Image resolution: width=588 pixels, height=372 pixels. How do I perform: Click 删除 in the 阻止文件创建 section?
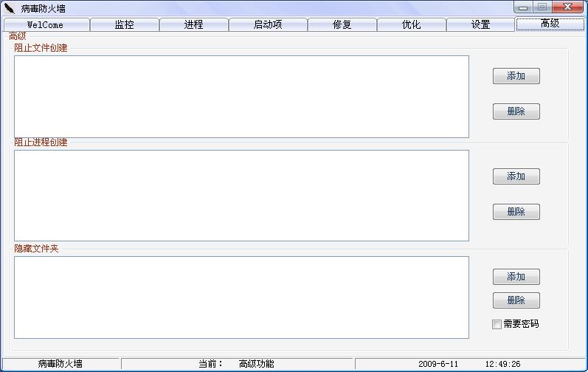coord(516,111)
